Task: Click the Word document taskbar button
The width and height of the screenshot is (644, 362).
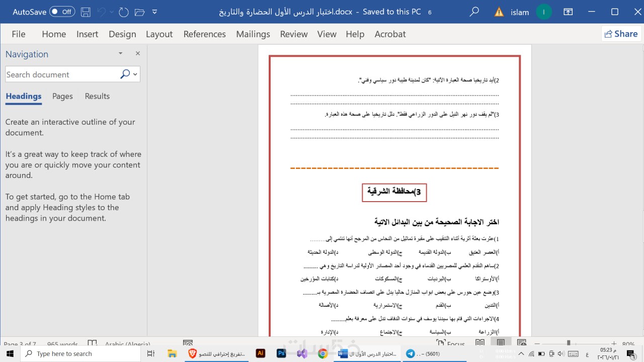Action: click(368, 353)
